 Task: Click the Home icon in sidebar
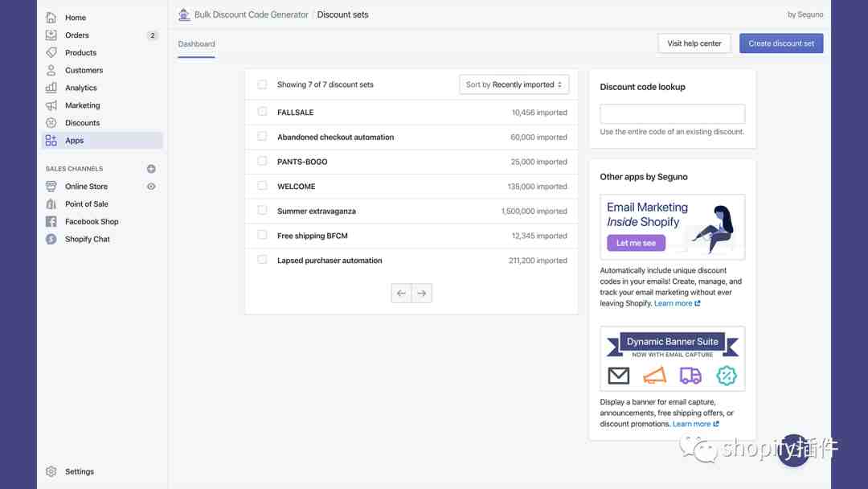pos(51,18)
